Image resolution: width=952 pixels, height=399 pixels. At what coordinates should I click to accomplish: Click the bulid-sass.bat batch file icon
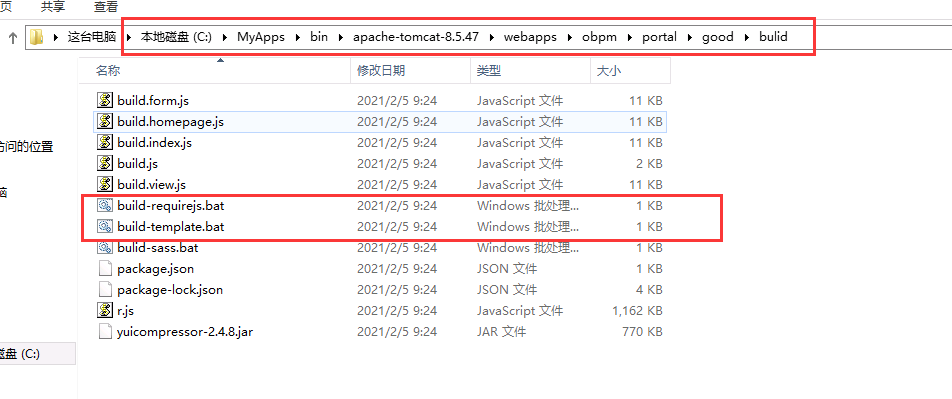click(106, 247)
